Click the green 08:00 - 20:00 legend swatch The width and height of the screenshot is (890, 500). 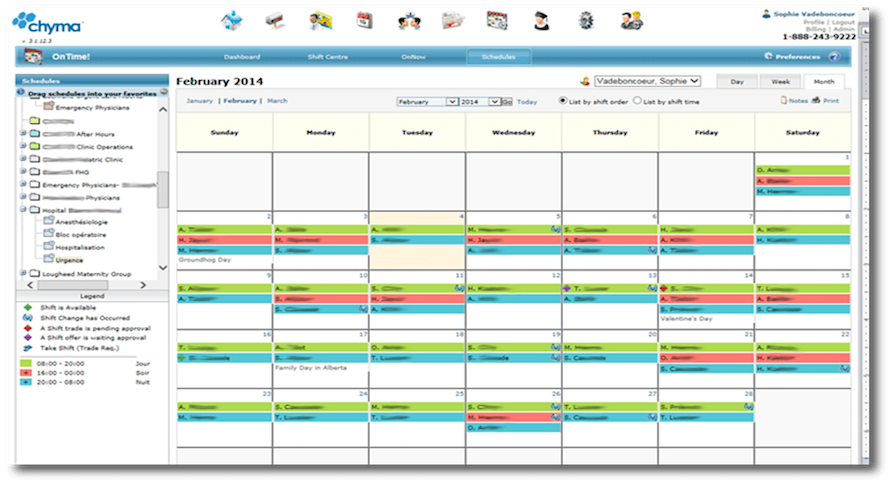click(x=26, y=363)
